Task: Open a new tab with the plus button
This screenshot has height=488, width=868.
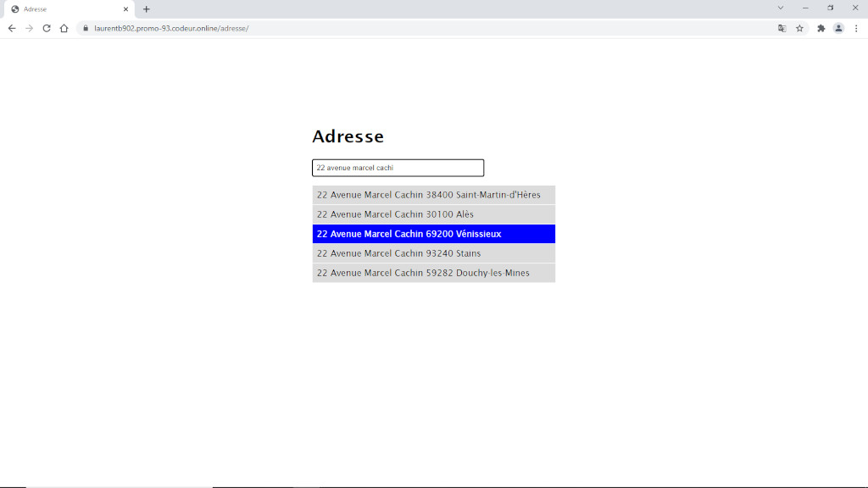Action: click(147, 8)
